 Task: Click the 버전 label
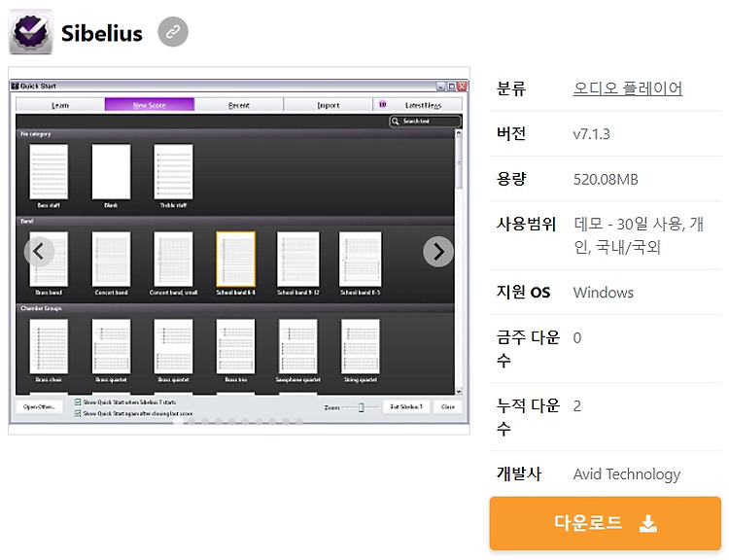[511, 133]
